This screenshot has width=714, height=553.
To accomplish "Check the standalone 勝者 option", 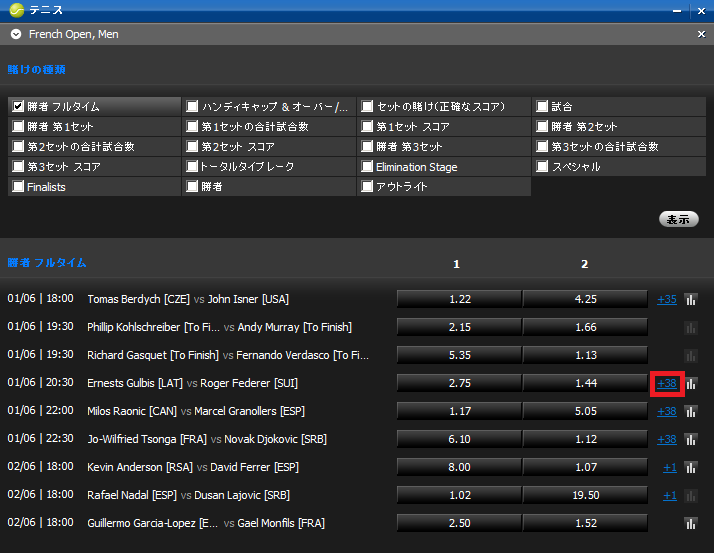I will (192, 186).
